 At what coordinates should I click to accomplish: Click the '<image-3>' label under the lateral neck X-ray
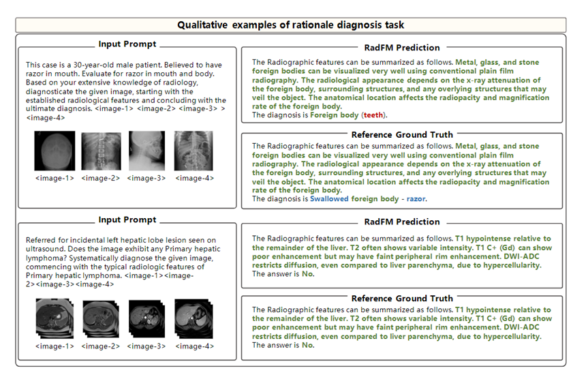click(146, 178)
